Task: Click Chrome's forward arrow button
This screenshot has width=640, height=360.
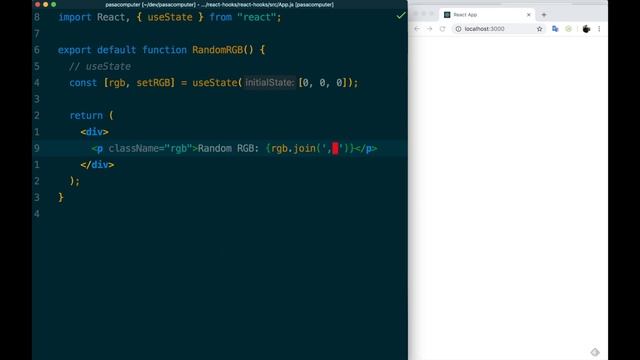Action: point(429,29)
